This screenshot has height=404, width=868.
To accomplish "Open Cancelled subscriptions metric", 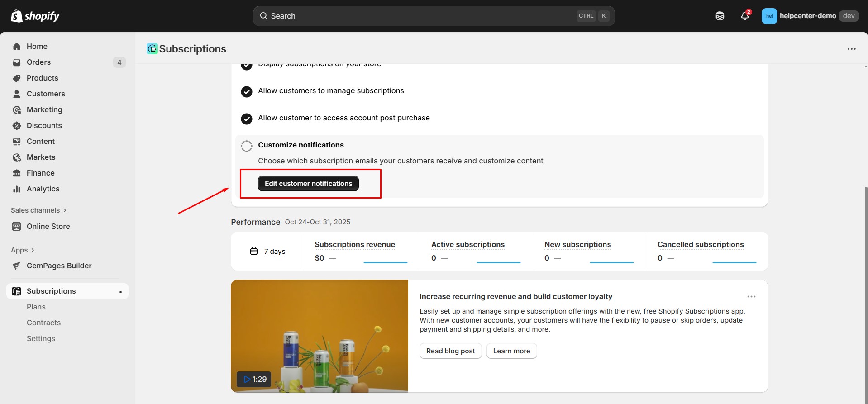I will (x=701, y=245).
